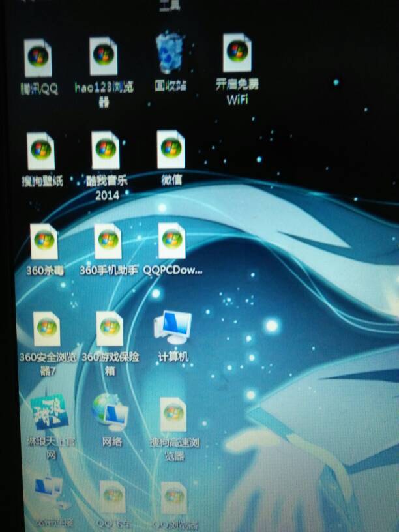Viewport: 399px width, 532px height.
Task: Select the 宽带连接 broadband connection icon
Action: tap(50, 493)
